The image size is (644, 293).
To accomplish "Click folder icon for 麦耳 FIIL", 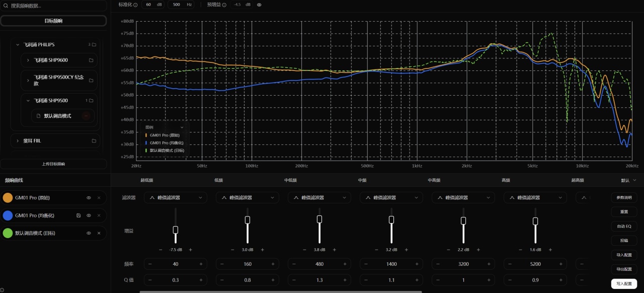I will (x=94, y=141).
